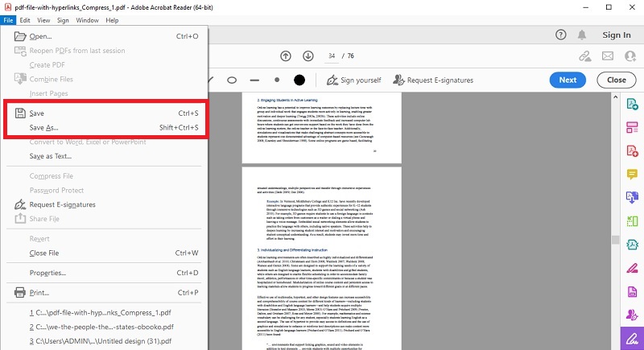
Task: Open the pink document Protect tool in sidebar
Action: (632, 292)
